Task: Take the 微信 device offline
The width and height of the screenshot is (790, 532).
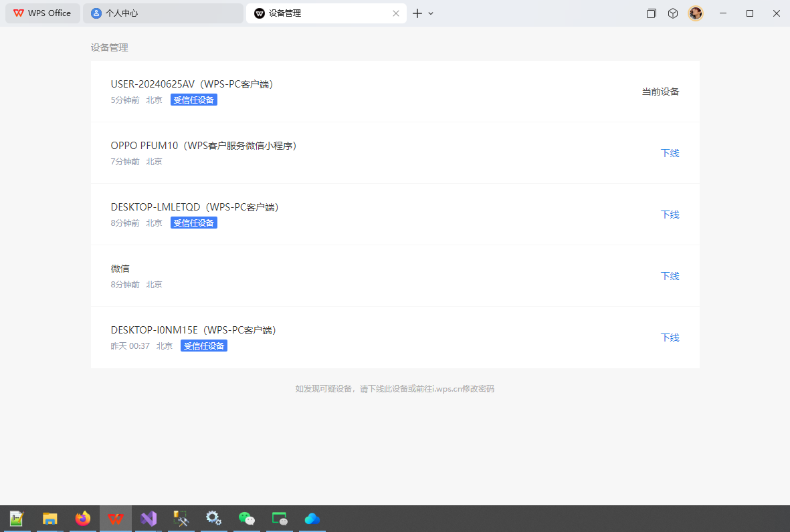Action: click(670, 276)
